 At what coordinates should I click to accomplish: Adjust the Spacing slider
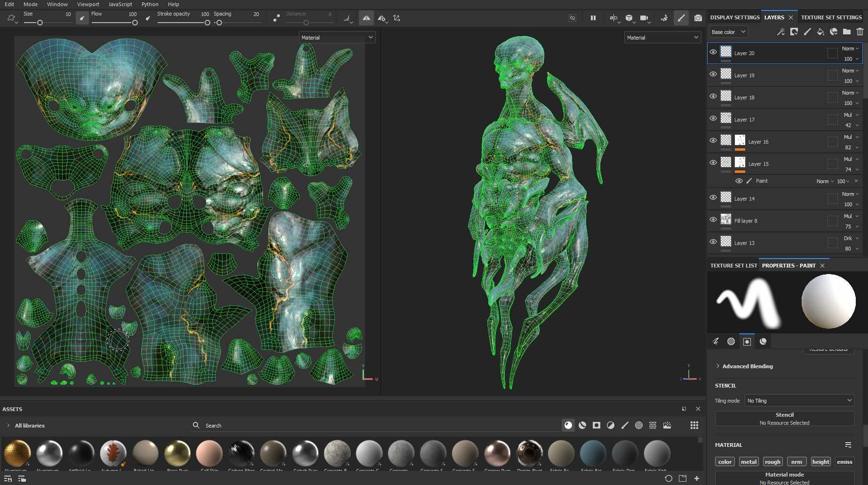tap(238, 23)
